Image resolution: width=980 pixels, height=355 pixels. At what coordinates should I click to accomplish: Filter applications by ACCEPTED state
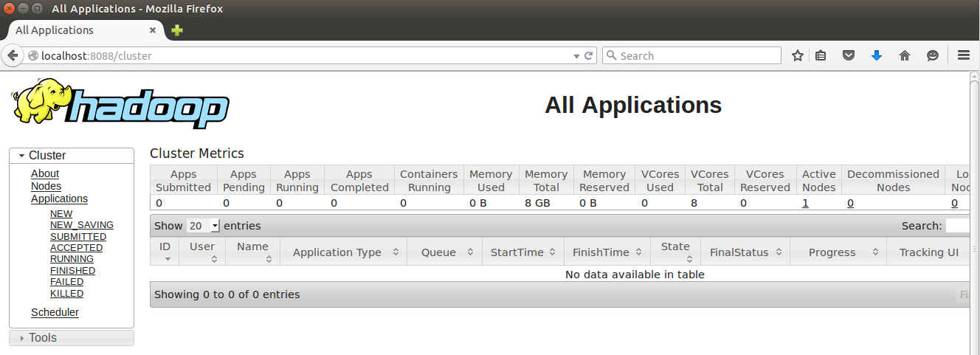coord(77,248)
